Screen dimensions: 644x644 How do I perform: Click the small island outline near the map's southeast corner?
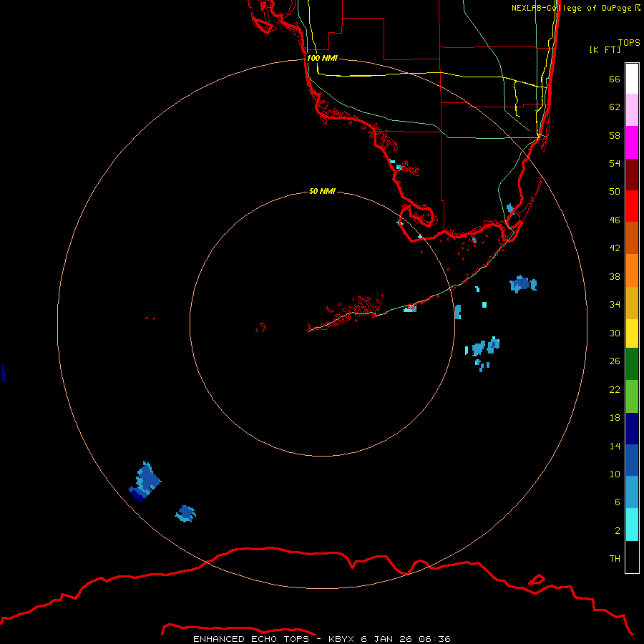point(537,580)
